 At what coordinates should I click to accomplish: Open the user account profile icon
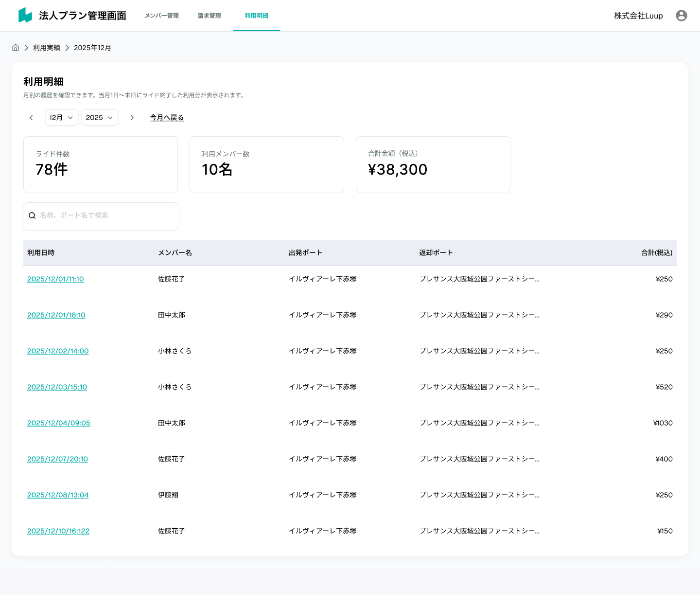point(682,16)
